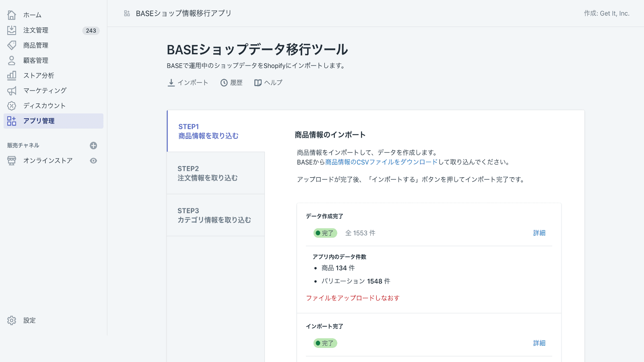This screenshot has width=644, height=362.
Task: Select the マーケティング megaphone icon
Action: click(12, 90)
